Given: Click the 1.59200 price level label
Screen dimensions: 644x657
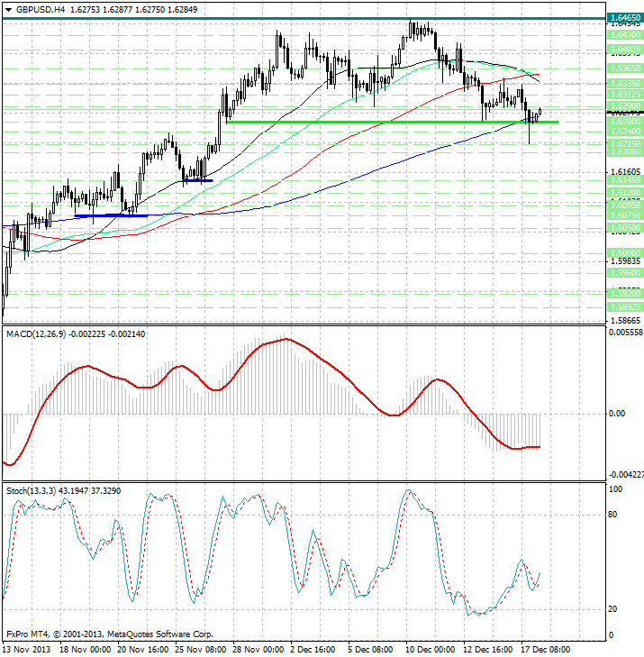Looking at the screenshot, I should tap(625, 293).
